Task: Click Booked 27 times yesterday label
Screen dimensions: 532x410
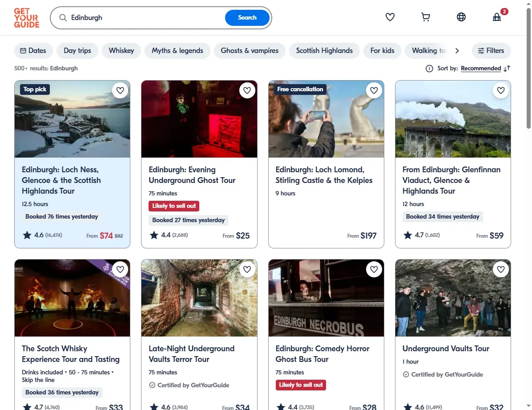Action: [188, 220]
